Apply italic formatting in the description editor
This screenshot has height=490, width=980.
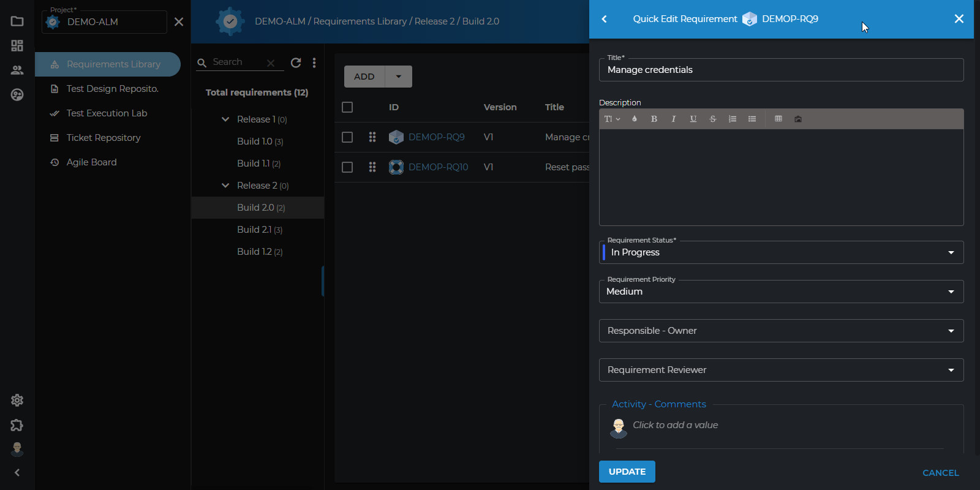click(674, 119)
